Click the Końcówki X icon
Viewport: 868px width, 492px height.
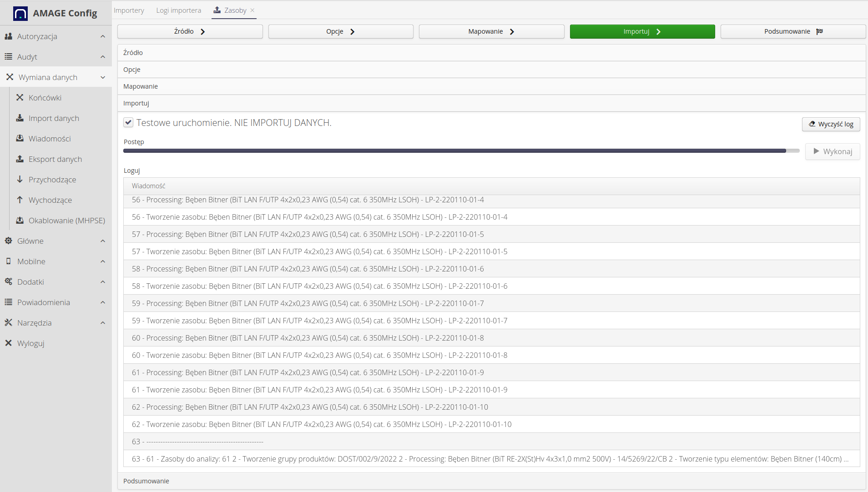20,97
